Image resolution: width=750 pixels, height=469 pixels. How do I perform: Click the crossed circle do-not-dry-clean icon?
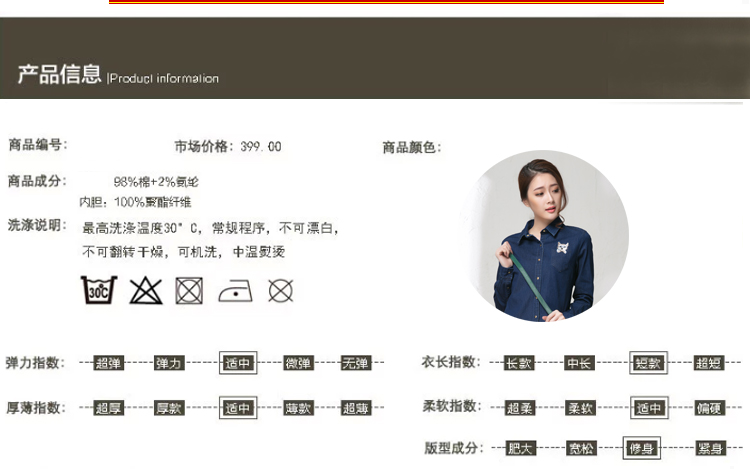(280, 291)
